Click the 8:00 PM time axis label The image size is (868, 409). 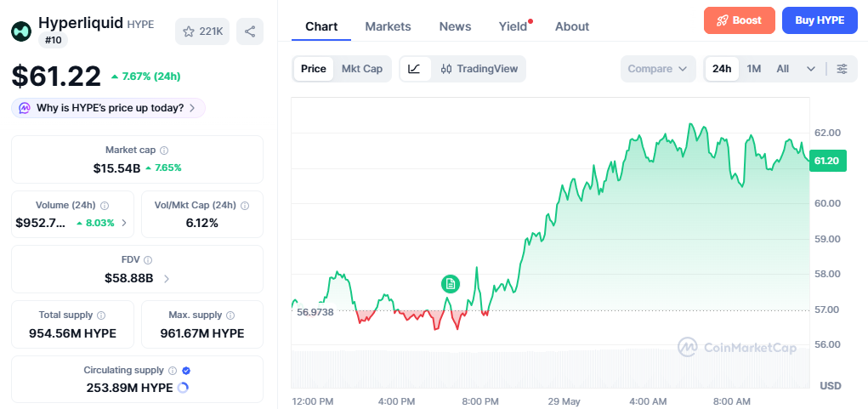480,401
